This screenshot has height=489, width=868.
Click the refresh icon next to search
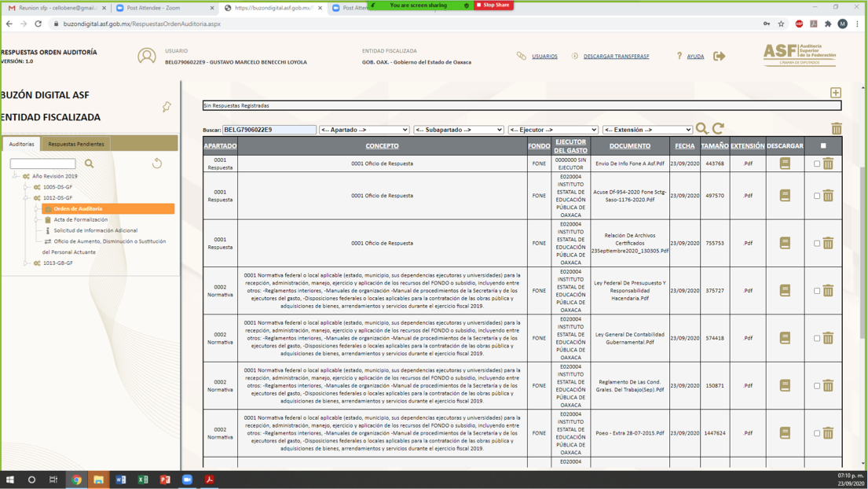point(718,129)
